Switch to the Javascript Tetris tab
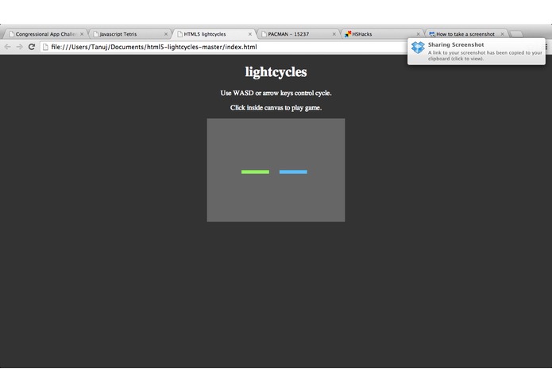This screenshot has height=392, width=552. [x=129, y=34]
